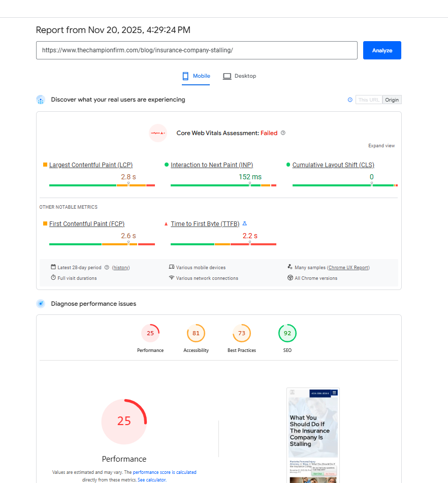Click the Core Web Vitals help icon
Viewport: 448px width, 483px height.
pyautogui.click(x=283, y=133)
